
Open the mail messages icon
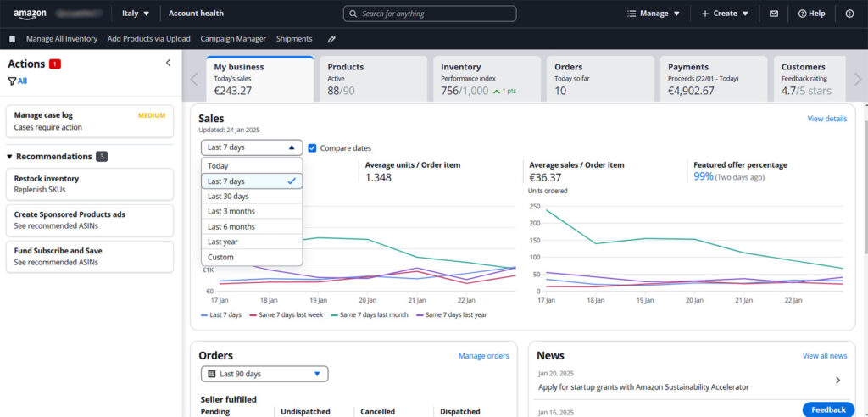774,14
